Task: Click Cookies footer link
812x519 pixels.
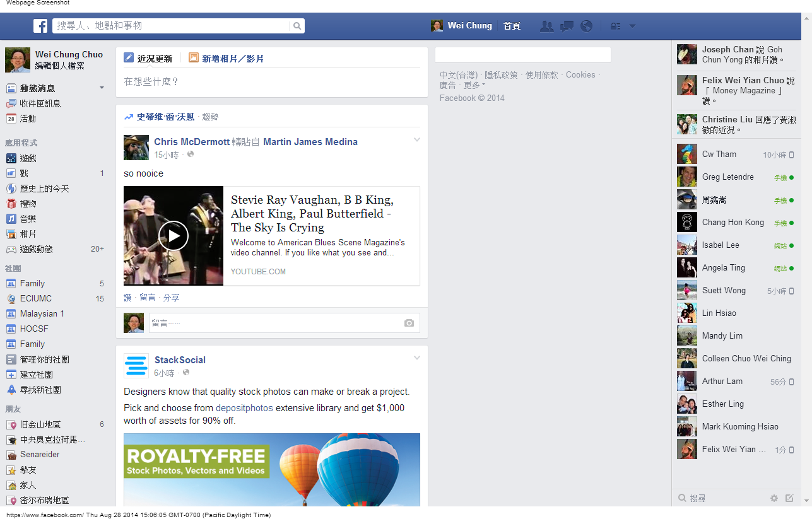Action: (580, 75)
